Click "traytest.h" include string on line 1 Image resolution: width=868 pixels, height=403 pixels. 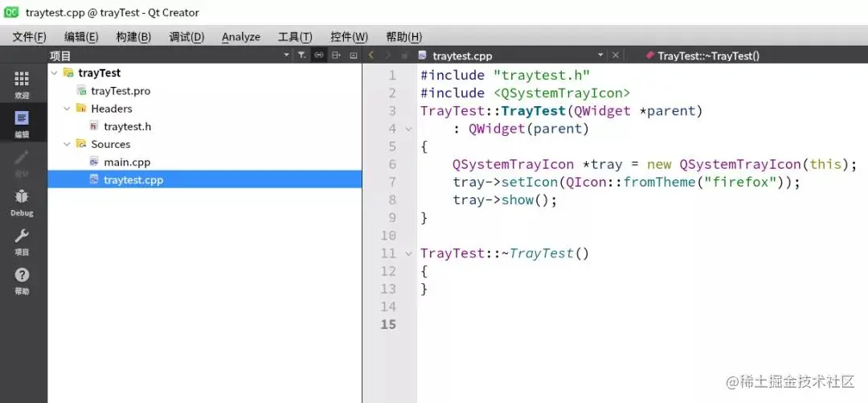542,75
